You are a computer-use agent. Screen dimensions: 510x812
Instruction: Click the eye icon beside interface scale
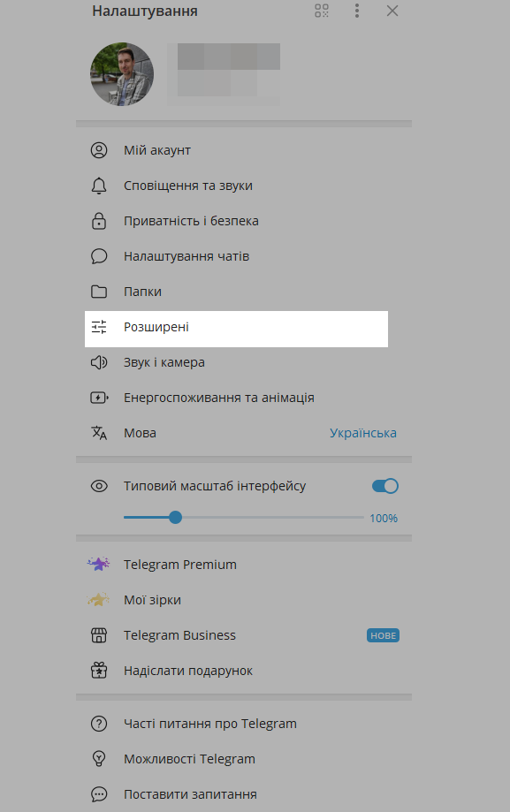[x=99, y=486]
